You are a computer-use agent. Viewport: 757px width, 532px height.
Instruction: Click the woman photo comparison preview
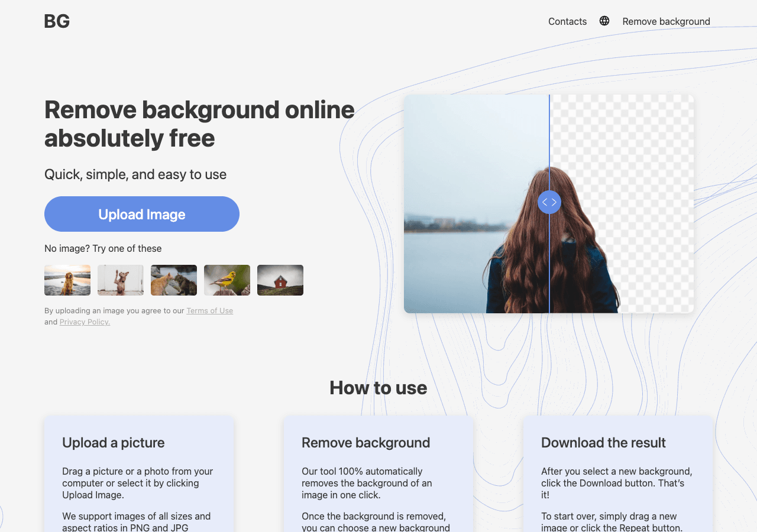tap(549, 204)
